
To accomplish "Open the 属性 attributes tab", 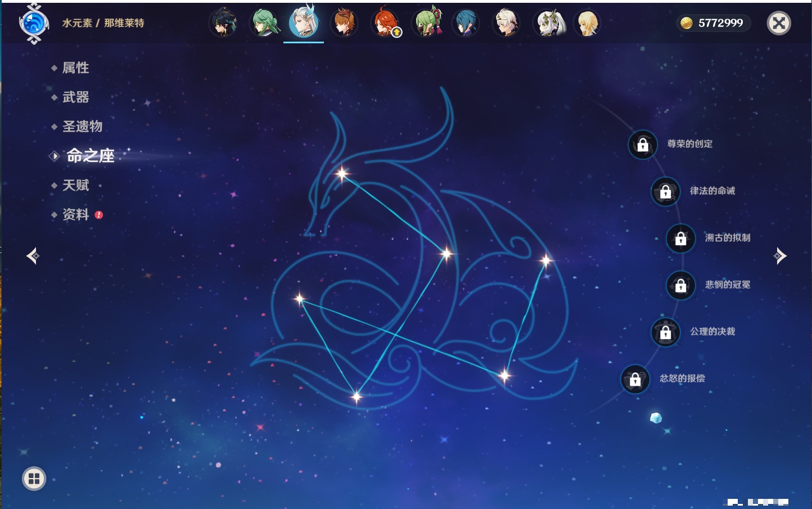I will [x=75, y=68].
